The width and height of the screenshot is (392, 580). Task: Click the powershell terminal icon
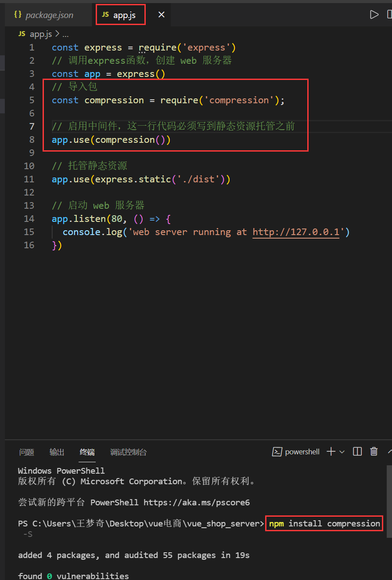[277, 452]
